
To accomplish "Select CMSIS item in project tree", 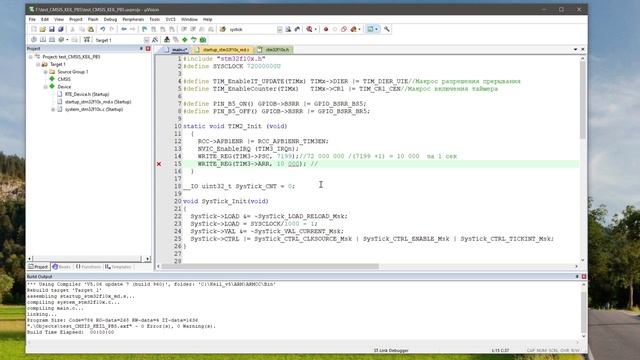I will pyautogui.click(x=64, y=79).
